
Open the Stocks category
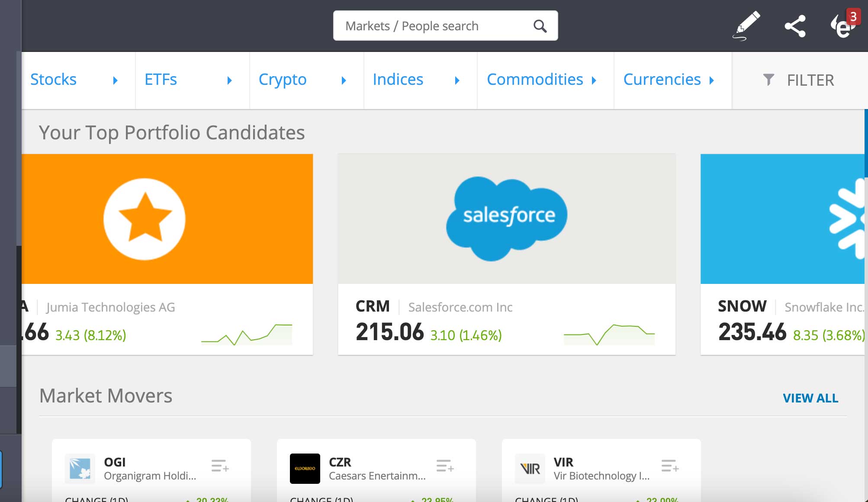tap(53, 80)
